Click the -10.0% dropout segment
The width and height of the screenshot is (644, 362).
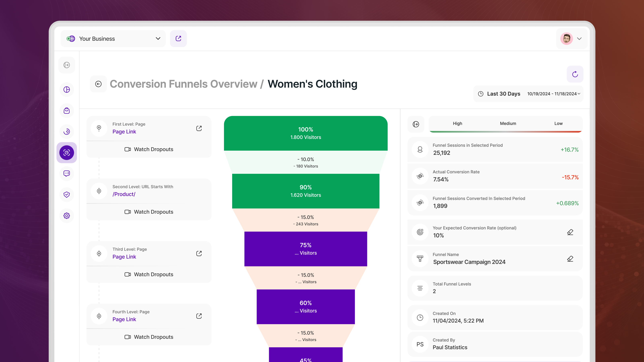click(x=305, y=162)
